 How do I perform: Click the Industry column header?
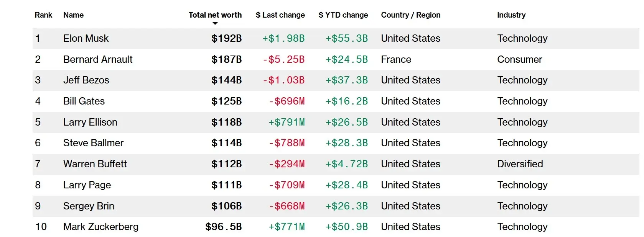pyautogui.click(x=511, y=15)
